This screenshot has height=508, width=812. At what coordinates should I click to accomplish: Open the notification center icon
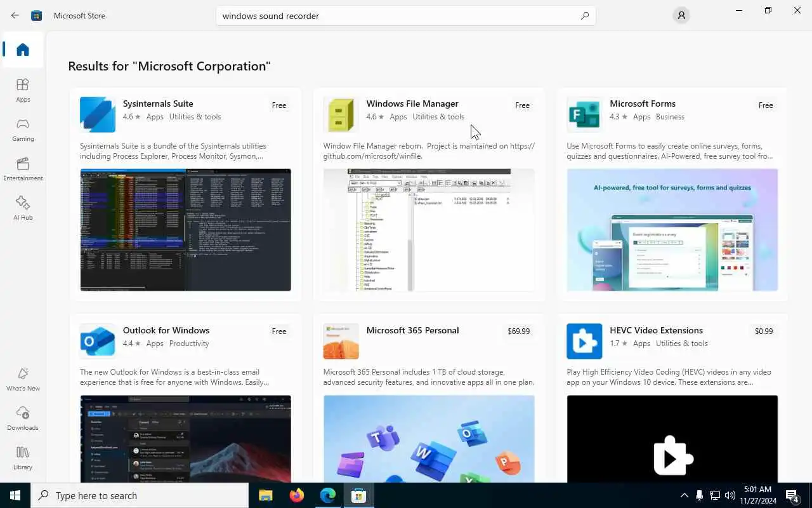pyautogui.click(x=792, y=495)
